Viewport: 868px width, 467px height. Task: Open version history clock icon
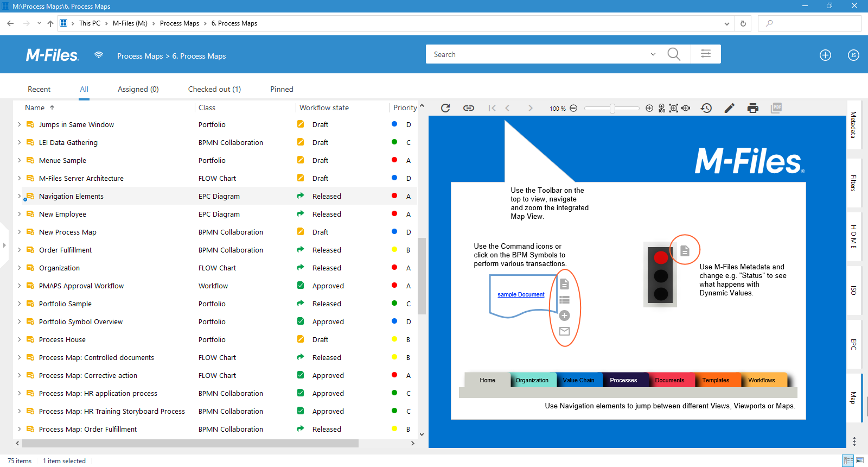click(x=706, y=108)
